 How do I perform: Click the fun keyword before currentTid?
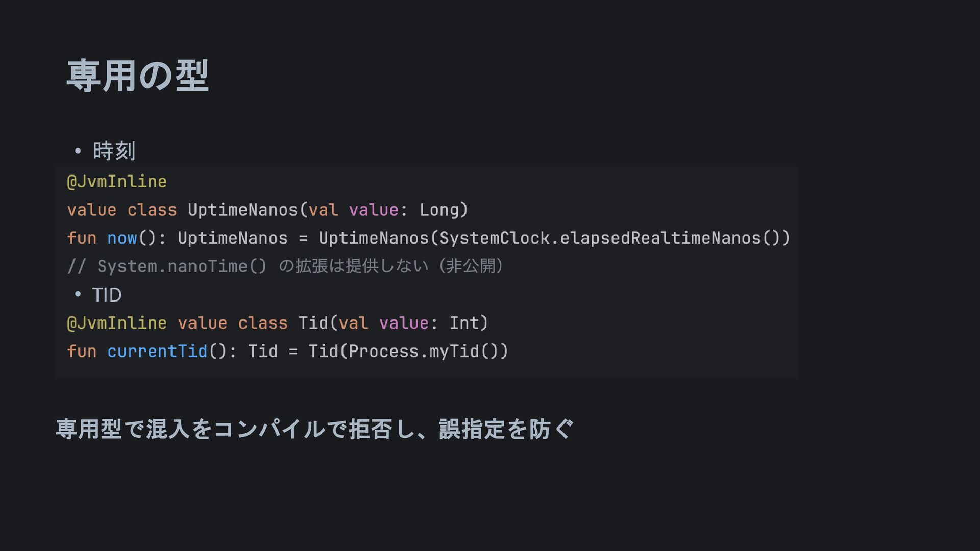(82, 352)
